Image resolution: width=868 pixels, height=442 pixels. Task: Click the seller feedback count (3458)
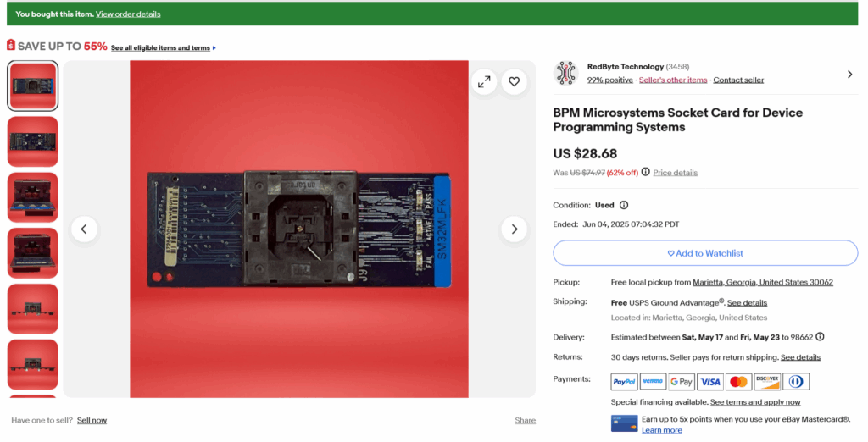click(x=677, y=66)
